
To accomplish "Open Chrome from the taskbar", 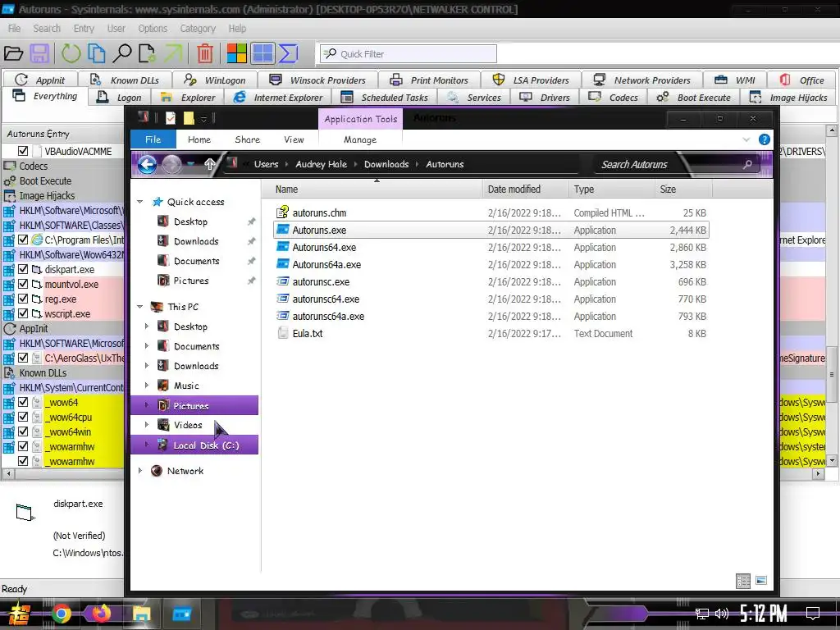I will (62, 614).
